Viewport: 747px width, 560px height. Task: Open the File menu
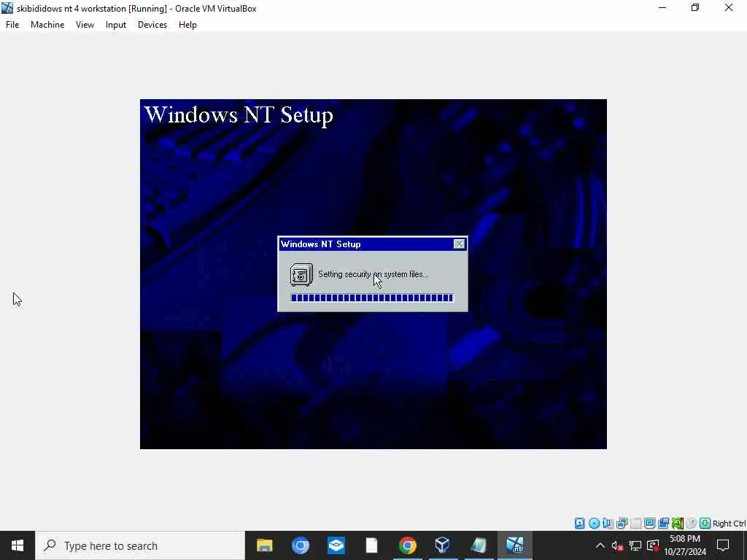[x=12, y=25]
